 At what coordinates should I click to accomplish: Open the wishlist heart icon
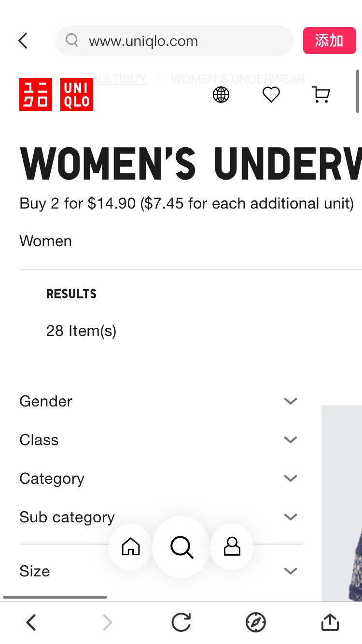[x=271, y=95]
